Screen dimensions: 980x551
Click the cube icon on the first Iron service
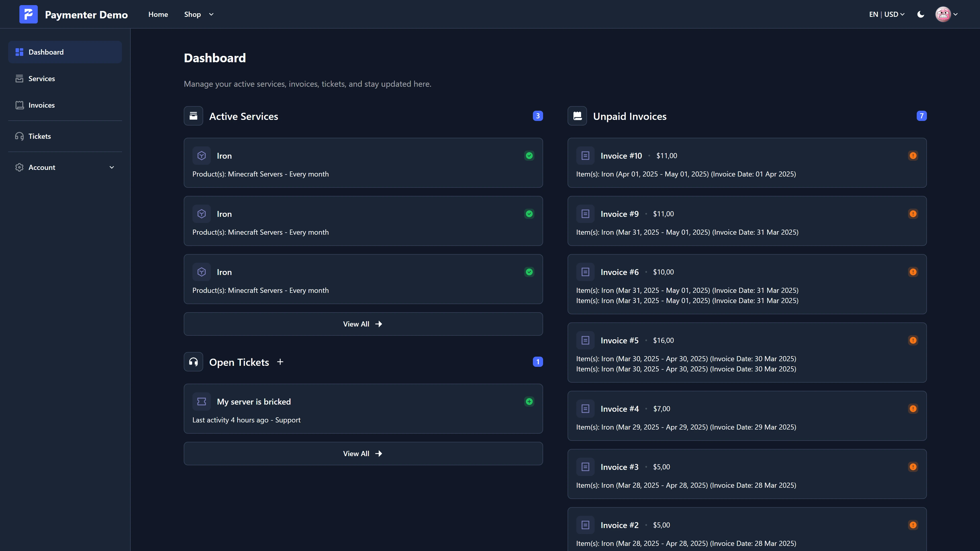(202, 155)
